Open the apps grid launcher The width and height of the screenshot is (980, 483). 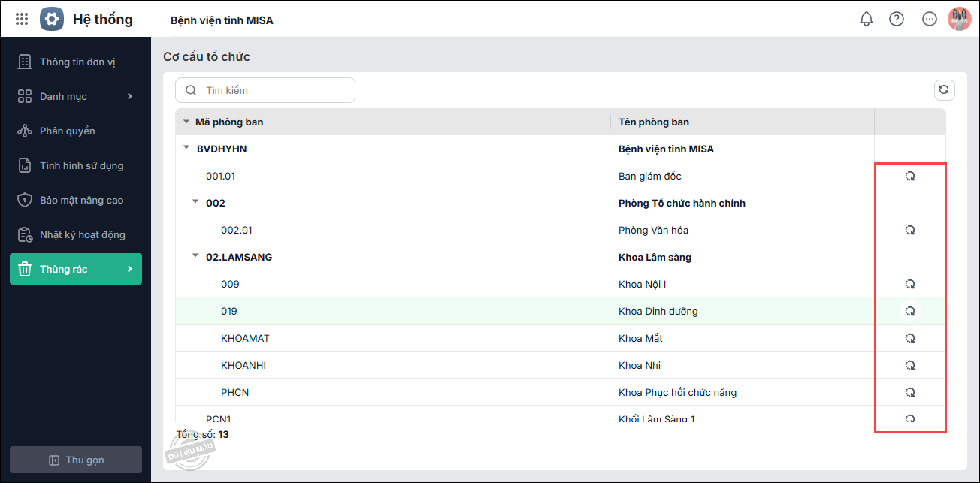(22, 19)
